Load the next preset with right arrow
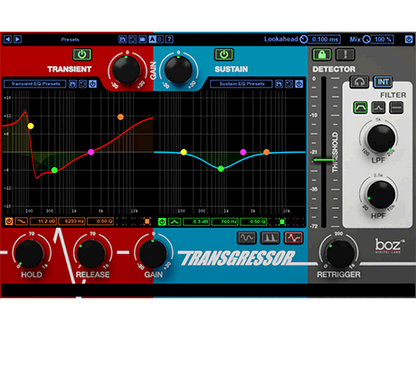416x376 pixels. (17, 39)
